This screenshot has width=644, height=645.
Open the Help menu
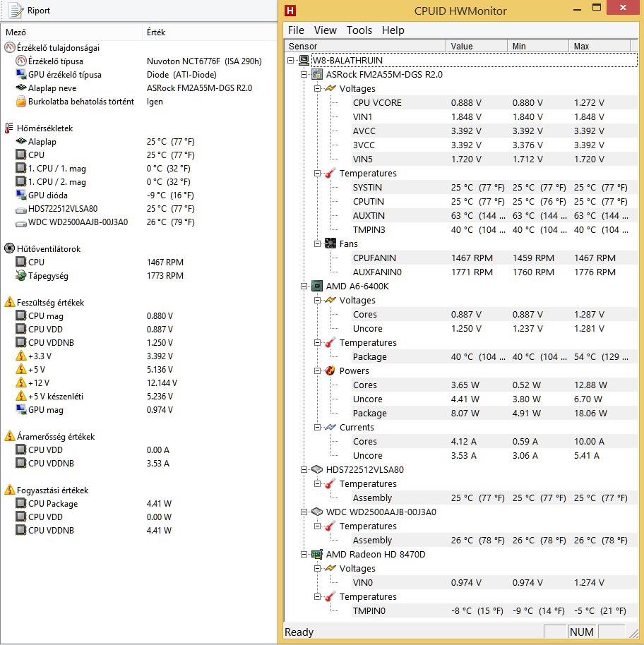pos(393,30)
